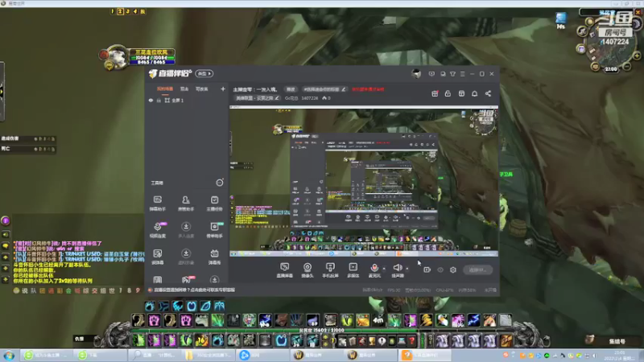Open the red warning link in header
This screenshot has height=362, width=644.
[368, 89]
